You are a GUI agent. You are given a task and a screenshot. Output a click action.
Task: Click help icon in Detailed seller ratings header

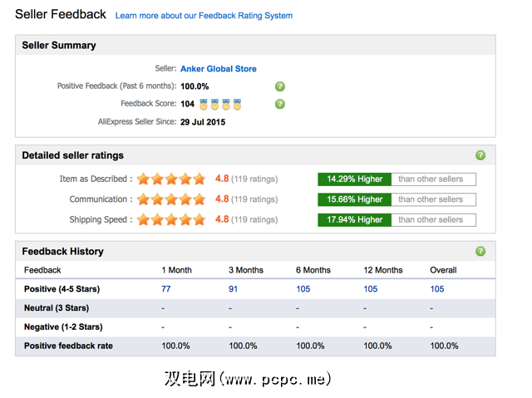480,155
